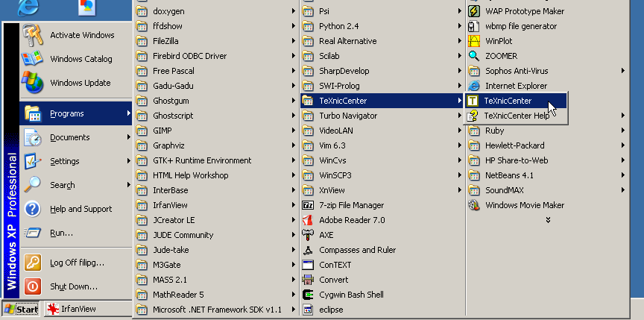Select Gadu-Gadu entry
This screenshot has height=320, width=644.
point(216,86)
